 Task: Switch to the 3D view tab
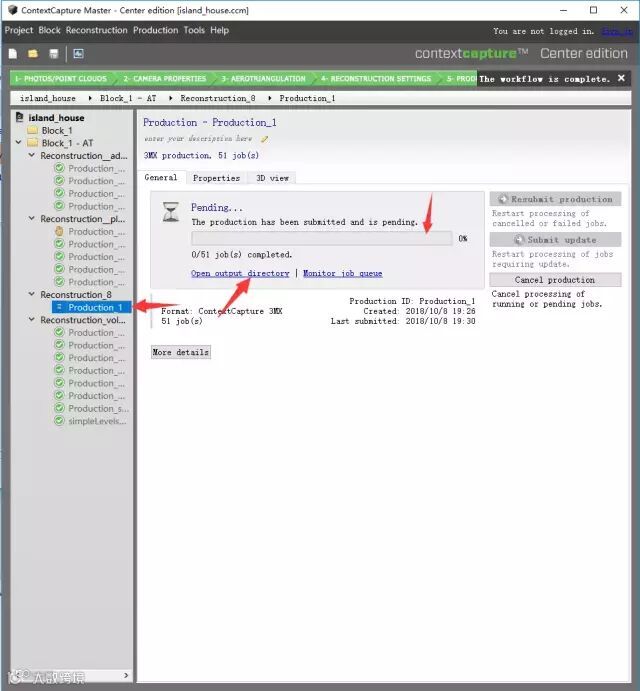tap(272, 178)
